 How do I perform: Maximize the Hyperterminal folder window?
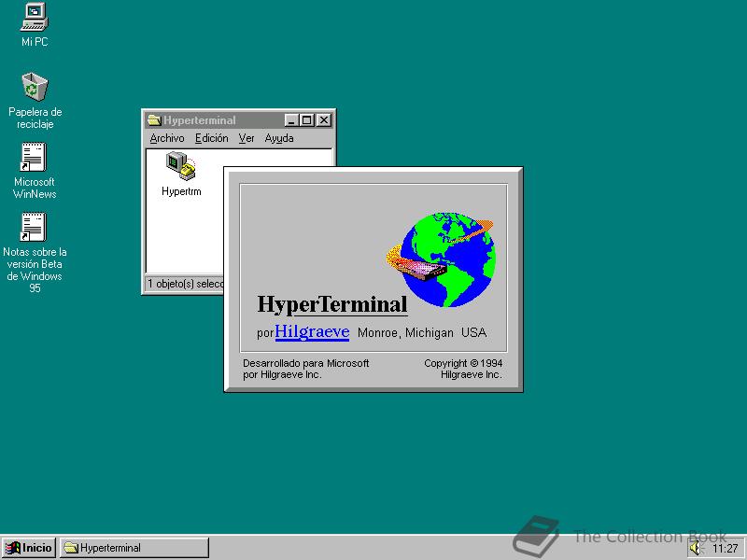click(x=306, y=120)
